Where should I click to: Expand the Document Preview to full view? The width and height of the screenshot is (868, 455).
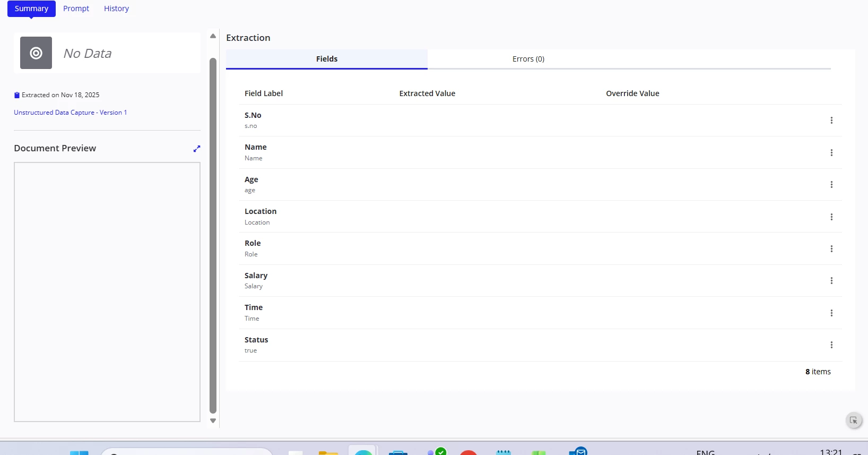pos(197,149)
